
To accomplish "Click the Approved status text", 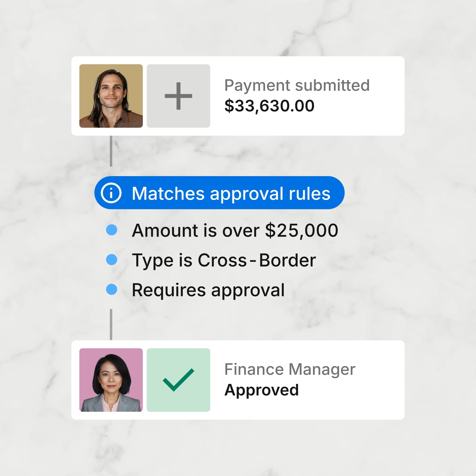I will coord(261,390).
